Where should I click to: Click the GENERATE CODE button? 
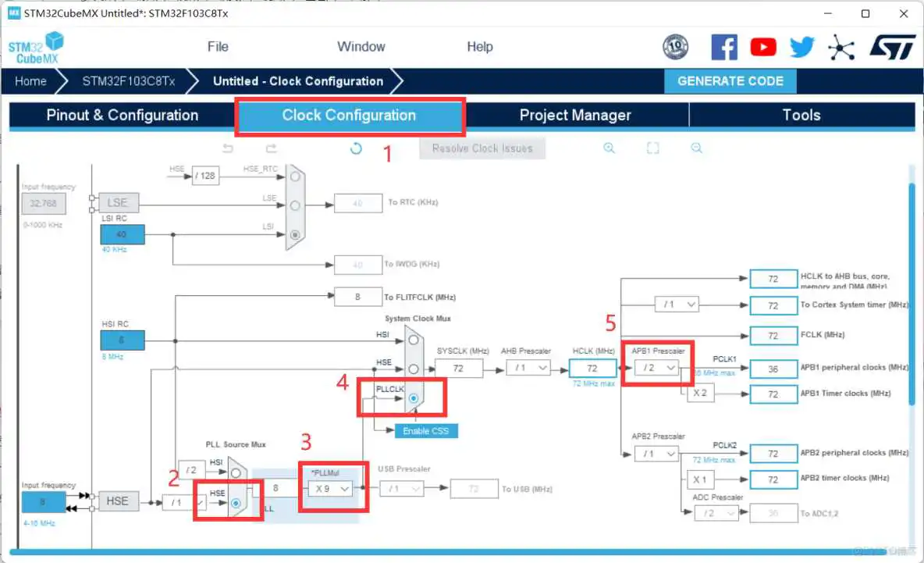pyautogui.click(x=730, y=81)
